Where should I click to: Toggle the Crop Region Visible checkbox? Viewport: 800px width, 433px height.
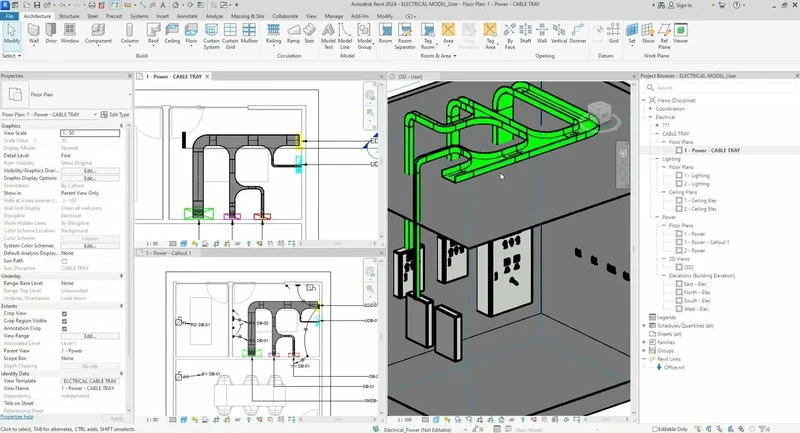pyautogui.click(x=65, y=321)
